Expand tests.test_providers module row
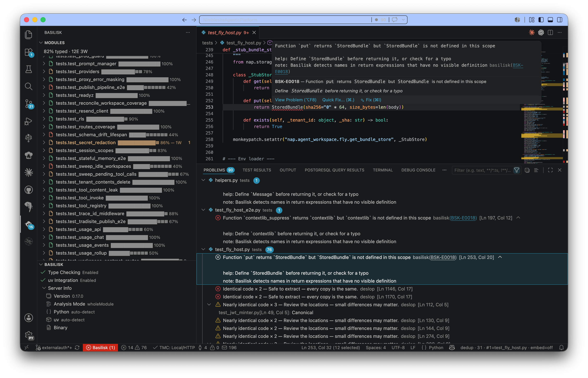The image size is (588, 378). pos(44,71)
